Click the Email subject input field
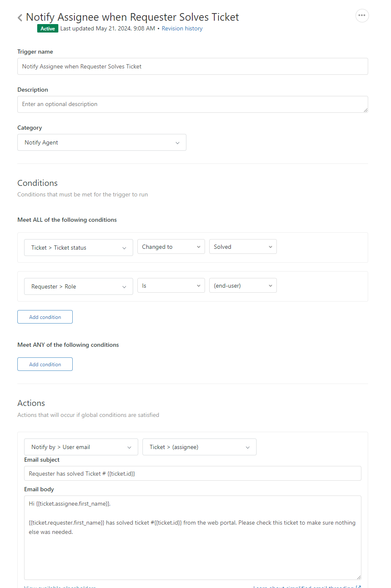Screen dimensions: 391x588 coord(192,474)
